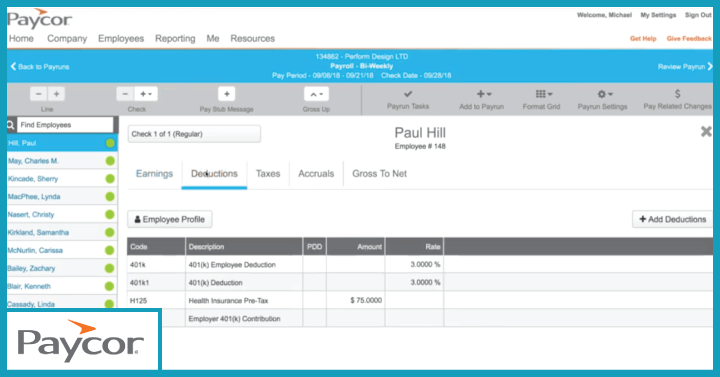The image size is (720, 377).
Task: Close the Paul Hill panel
Action: pos(706,132)
